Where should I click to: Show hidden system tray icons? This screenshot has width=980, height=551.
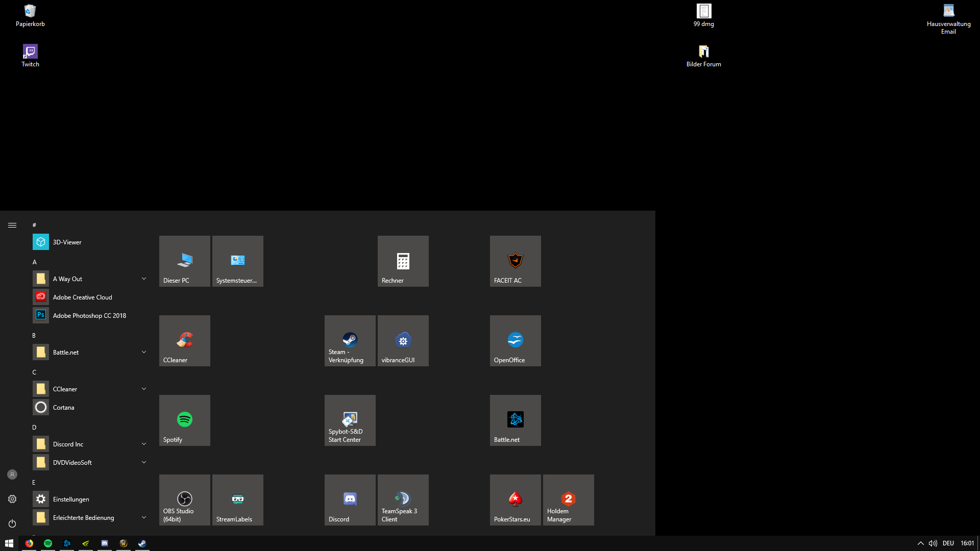pos(921,543)
